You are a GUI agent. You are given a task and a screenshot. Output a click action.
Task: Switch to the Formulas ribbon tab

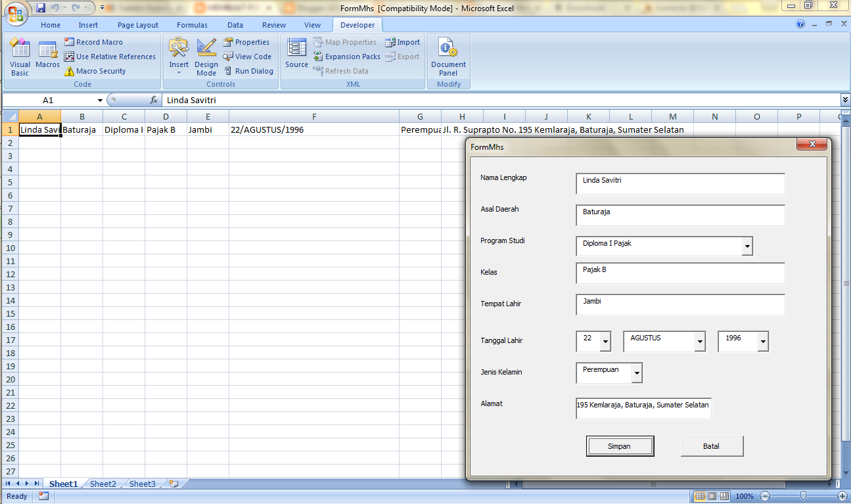(192, 24)
